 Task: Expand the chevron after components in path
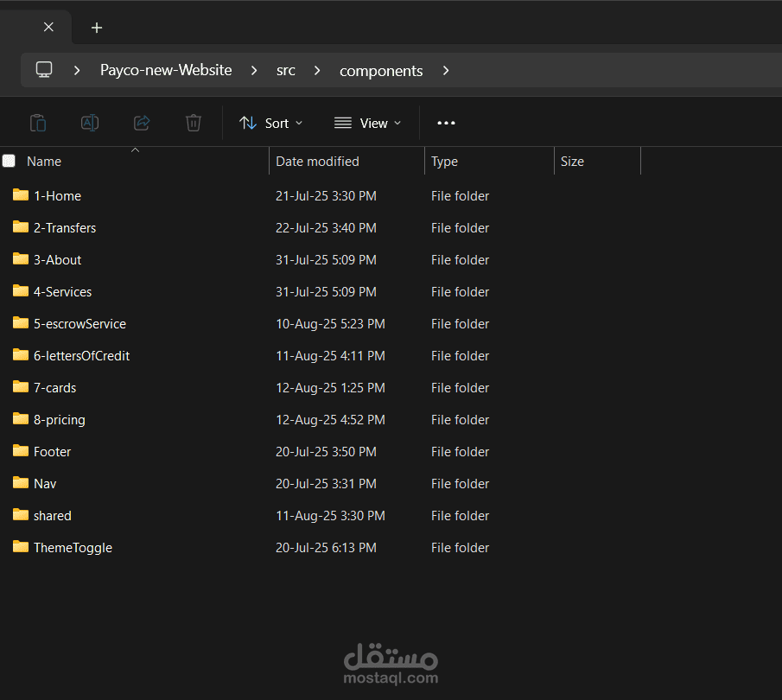(446, 70)
